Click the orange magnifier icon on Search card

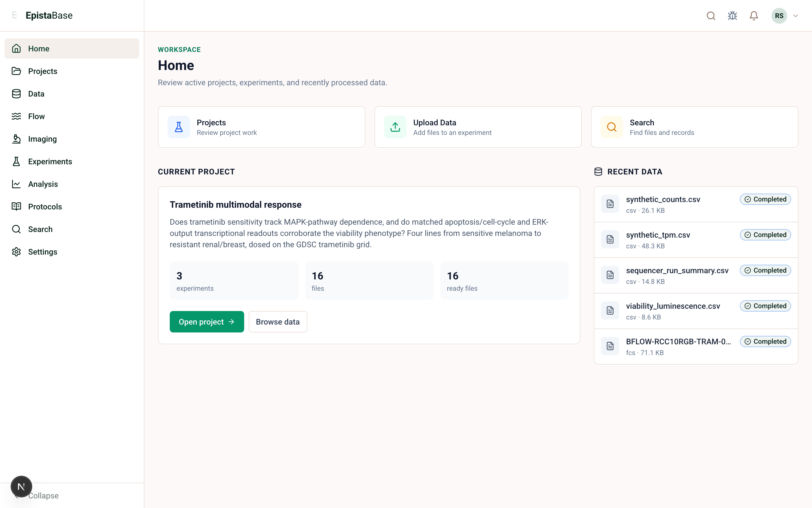click(612, 127)
